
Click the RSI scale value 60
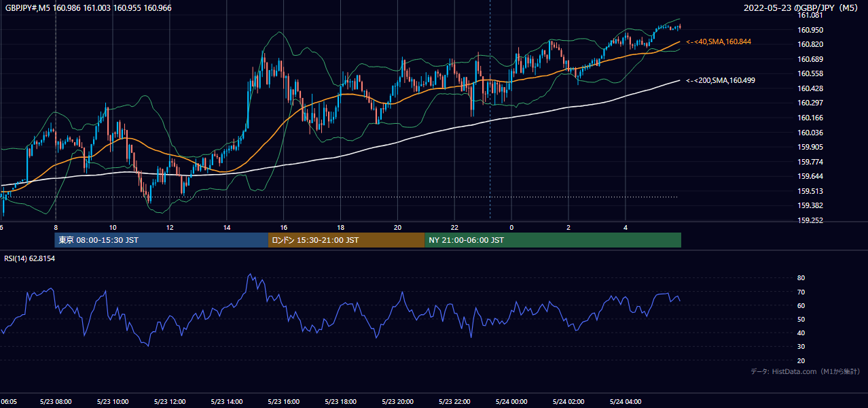point(801,305)
